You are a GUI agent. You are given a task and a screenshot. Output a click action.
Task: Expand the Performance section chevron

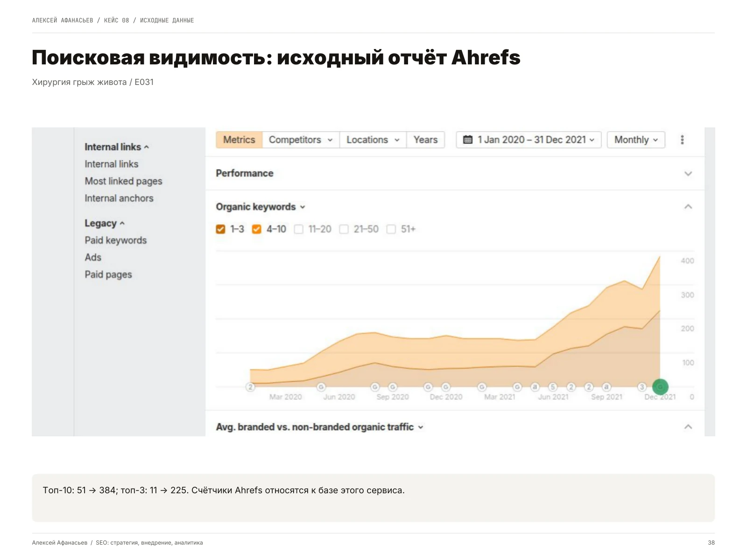click(688, 174)
